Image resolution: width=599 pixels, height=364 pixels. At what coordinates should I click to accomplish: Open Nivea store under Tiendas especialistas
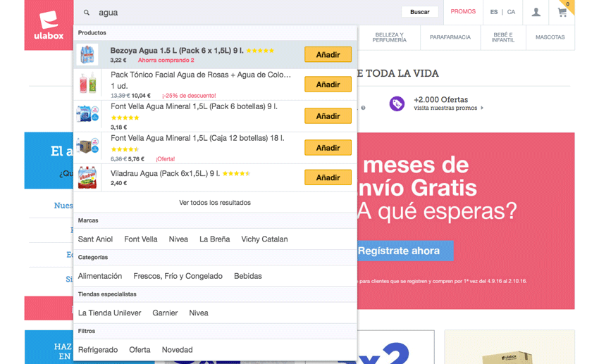click(x=199, y=313)
